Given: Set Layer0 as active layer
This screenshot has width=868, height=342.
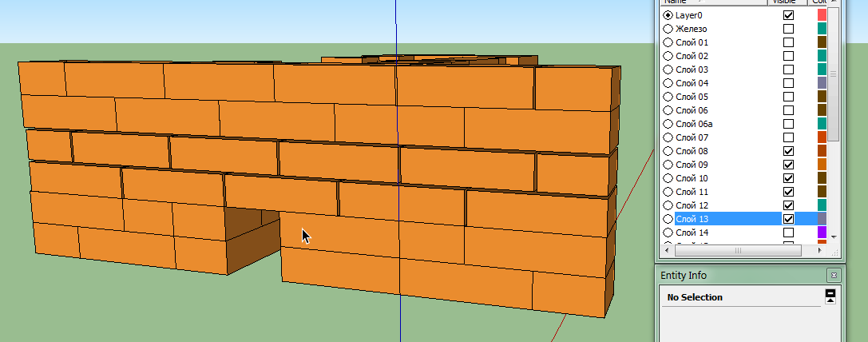Looking at the screenshot, I should (x=668, y=15).
